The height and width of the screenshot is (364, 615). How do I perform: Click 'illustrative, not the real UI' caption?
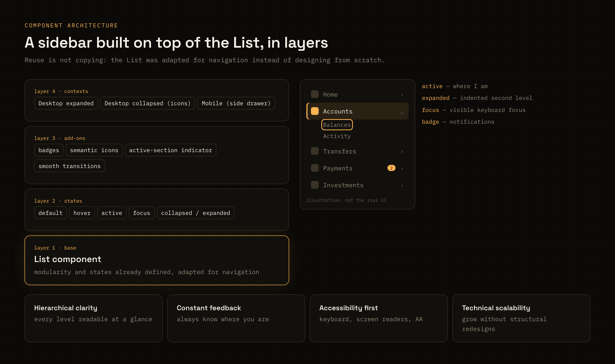(346, 200)
